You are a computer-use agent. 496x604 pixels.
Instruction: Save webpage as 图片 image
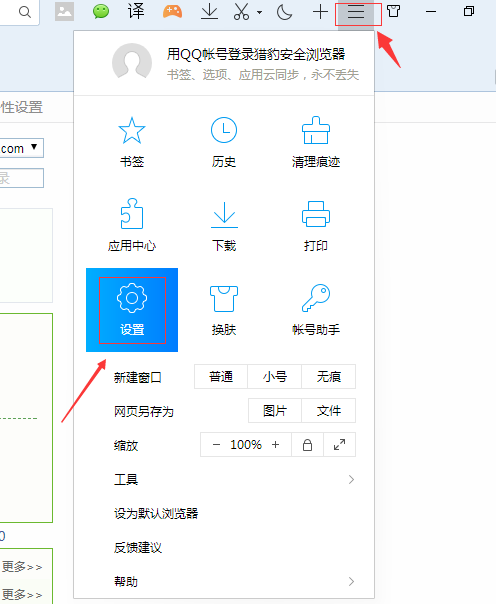coord(275,411)
